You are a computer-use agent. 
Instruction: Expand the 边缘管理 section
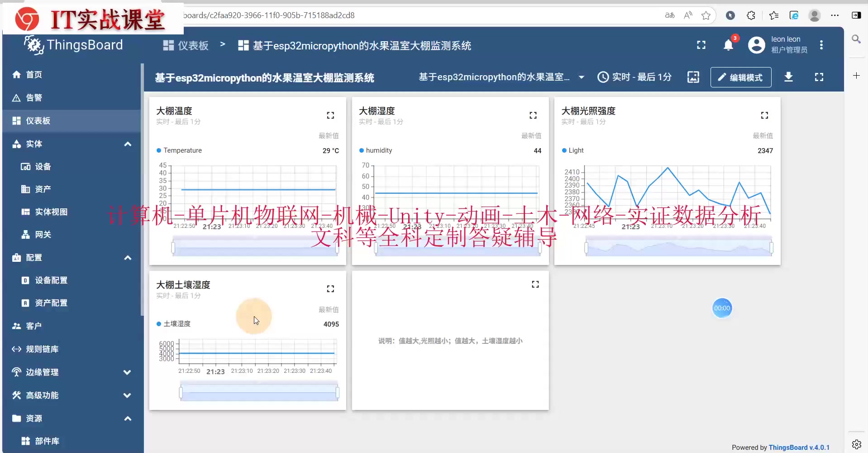pos(127,372)
